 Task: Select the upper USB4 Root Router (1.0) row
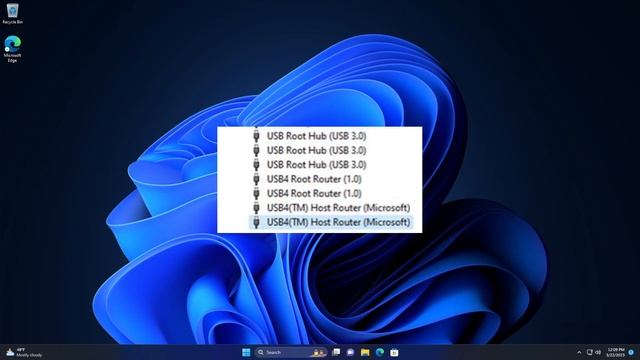point(306,179)
